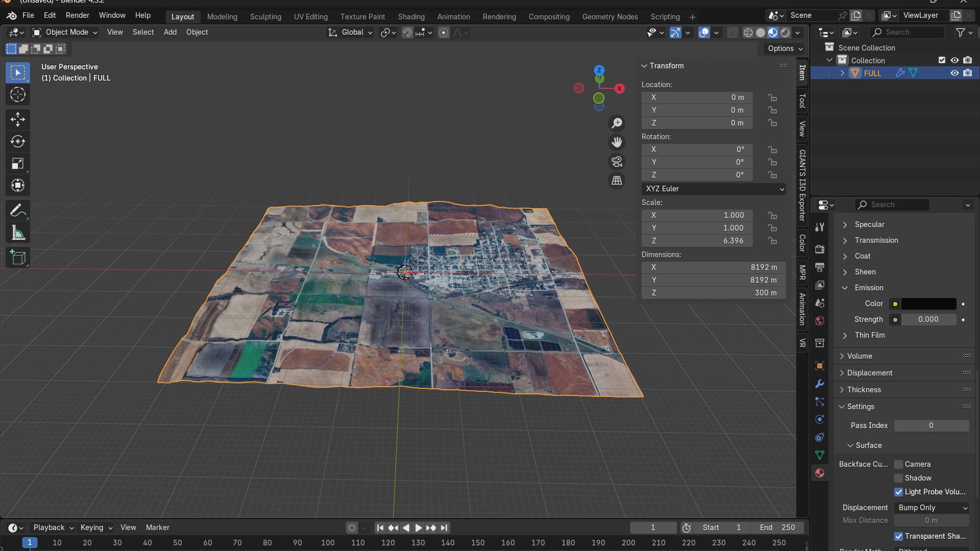This screenshot has height=551, width=980.
Task: Hide FULL object with eye icon
Action: (x=954, y=73)
